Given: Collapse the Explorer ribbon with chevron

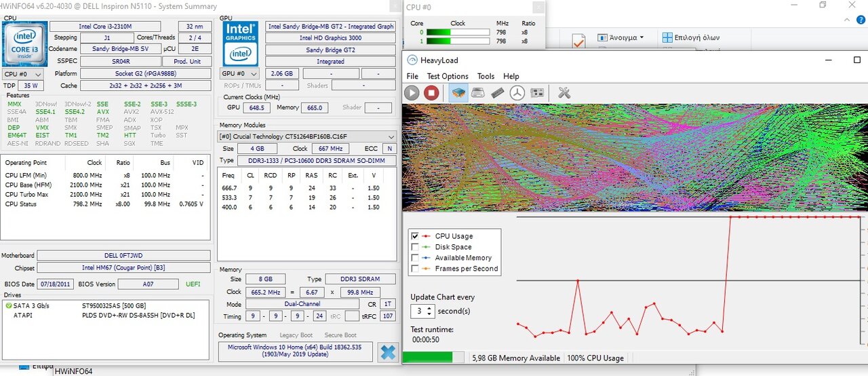Looking at the screenshot, I should [x=846, y=22].
